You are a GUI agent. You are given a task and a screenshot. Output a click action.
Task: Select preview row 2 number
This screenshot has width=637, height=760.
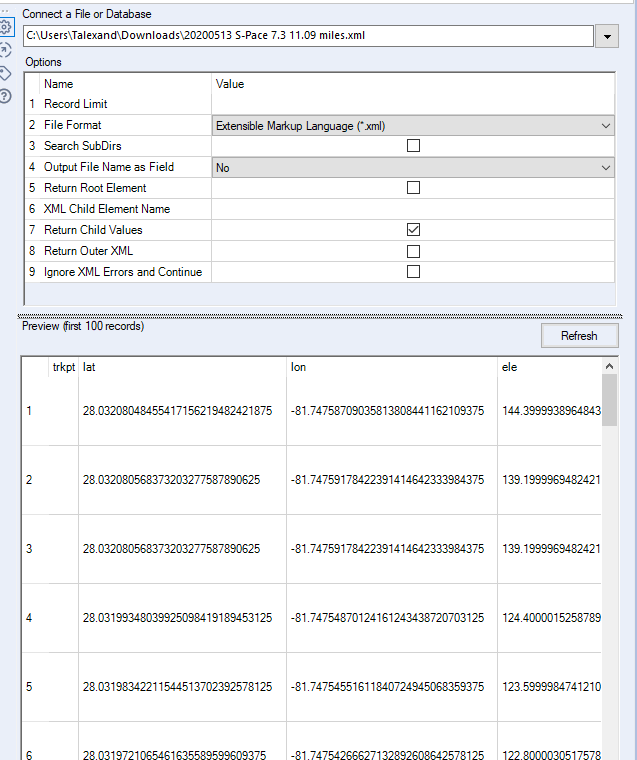point(29,480)
